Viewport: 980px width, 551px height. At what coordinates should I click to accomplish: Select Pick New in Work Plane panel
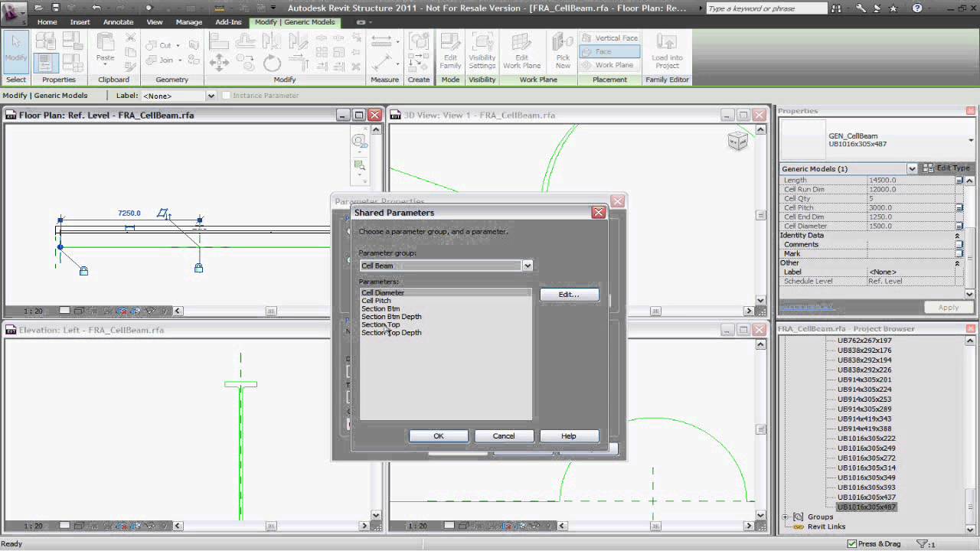pyautogui.click(x=563, y=51)
